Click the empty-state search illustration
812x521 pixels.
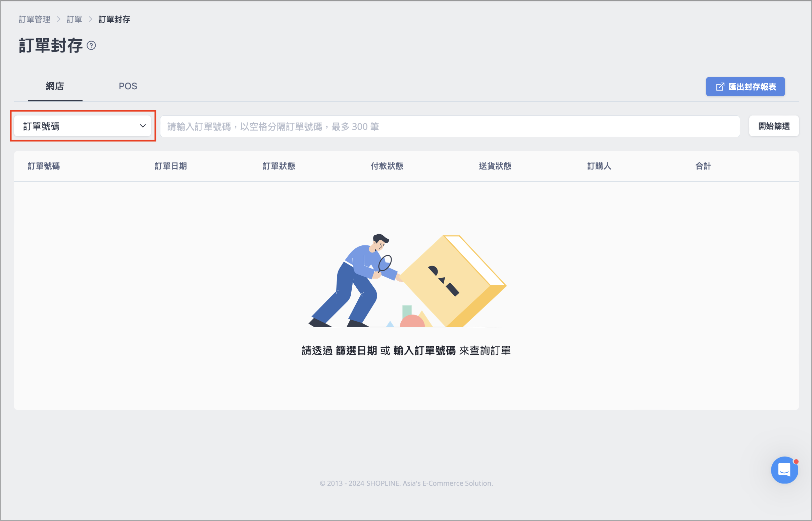pos(408,280)
